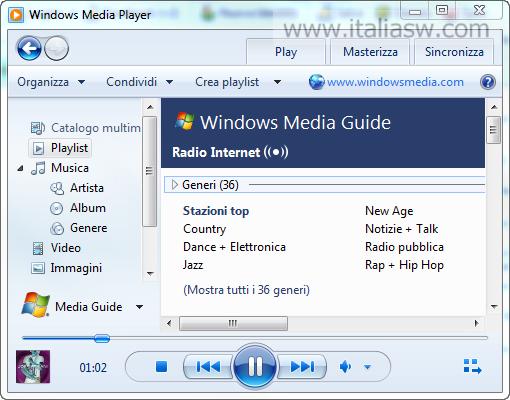
Task: Open Dance + Elettronica genre link
Action: pos(234,247)
